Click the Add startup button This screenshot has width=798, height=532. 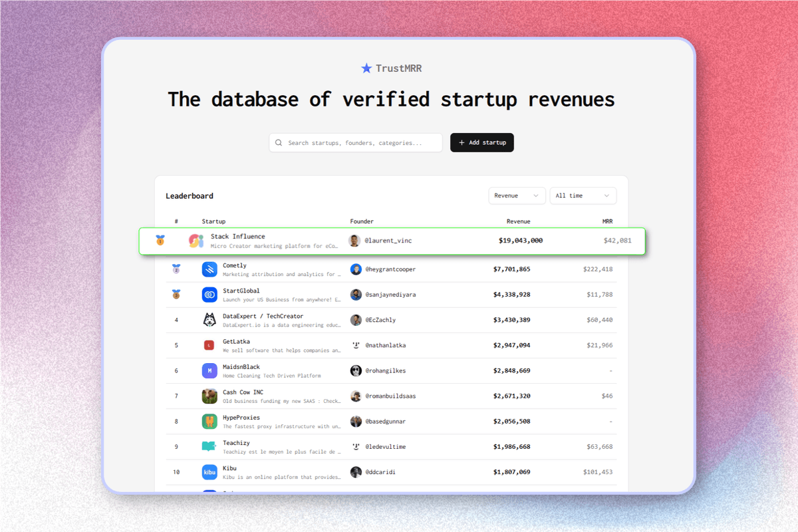click(481, 142)
